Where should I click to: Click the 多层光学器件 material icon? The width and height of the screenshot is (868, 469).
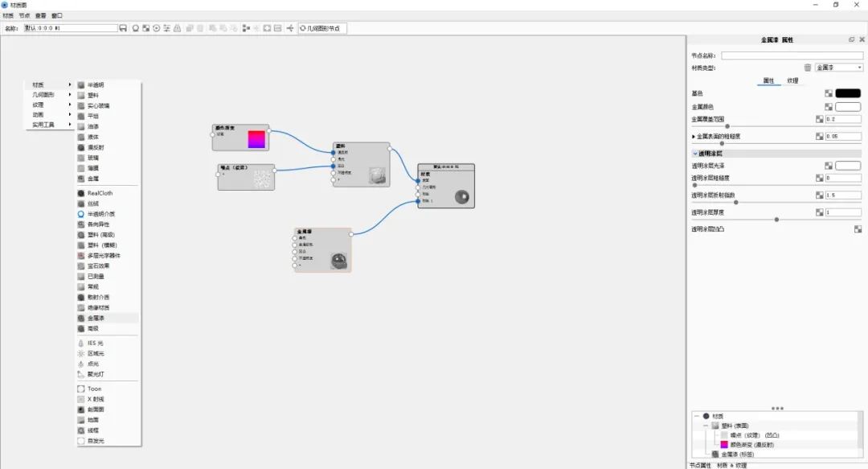click(81, 256)
